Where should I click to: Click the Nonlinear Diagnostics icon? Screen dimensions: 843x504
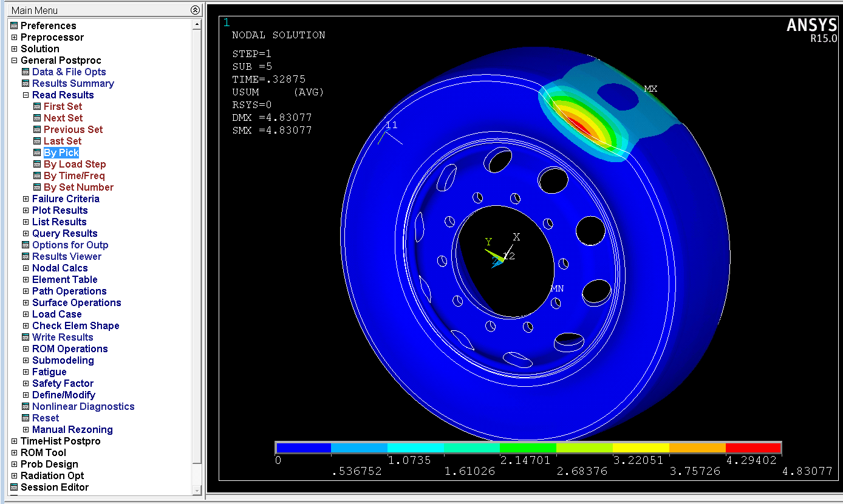coord(26,406)
